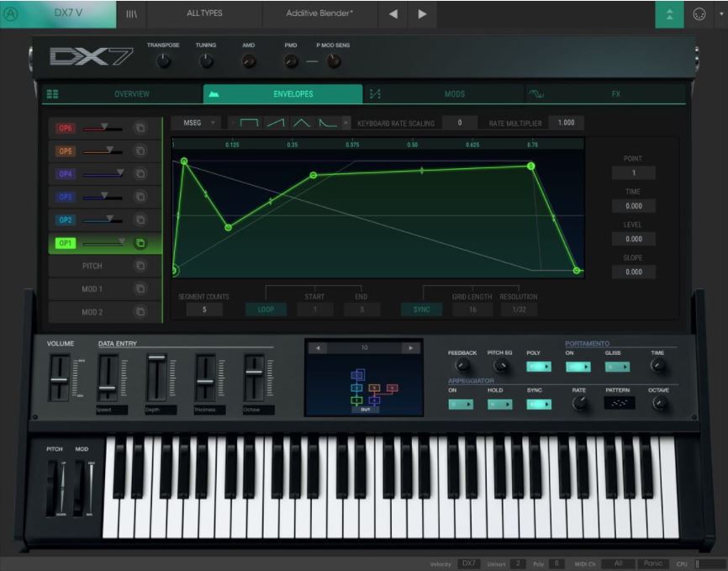The image size is (728, 571).
Task: Enable the Arpeggiator HOLD switch
Action: (x=502, y=404)
